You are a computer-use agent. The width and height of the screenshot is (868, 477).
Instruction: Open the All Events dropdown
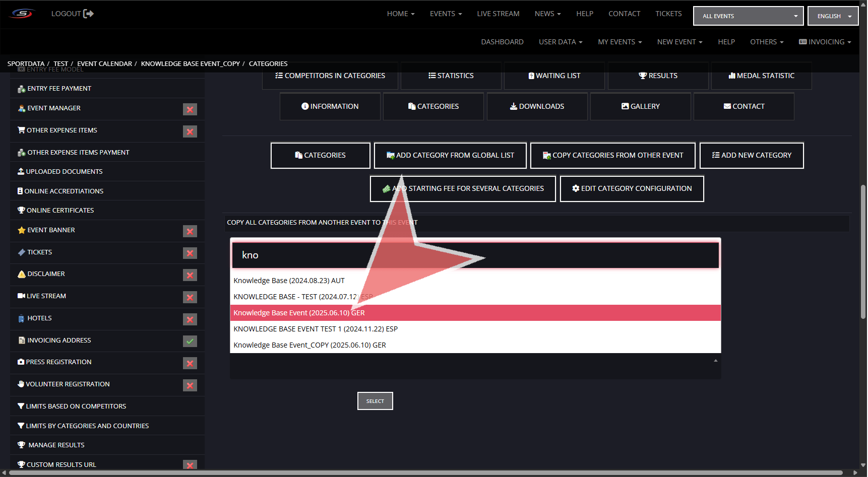pos(748,16)
